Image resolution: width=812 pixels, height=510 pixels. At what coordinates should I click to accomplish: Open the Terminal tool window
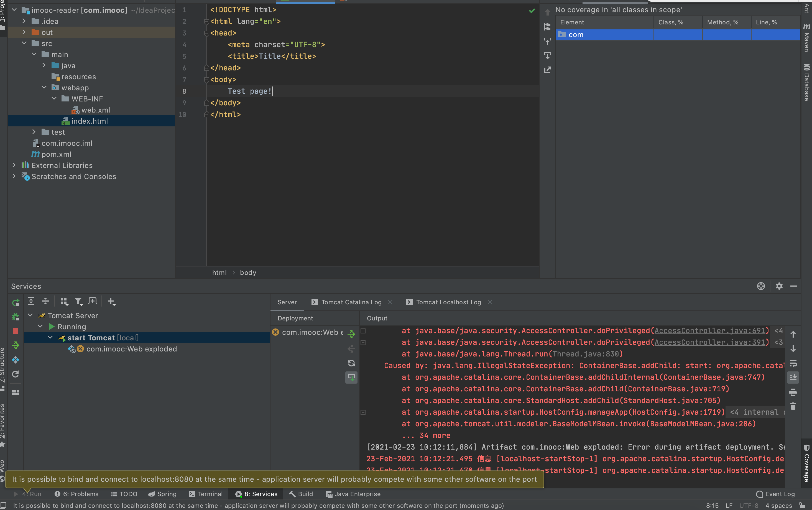click(x=206, y=494)
